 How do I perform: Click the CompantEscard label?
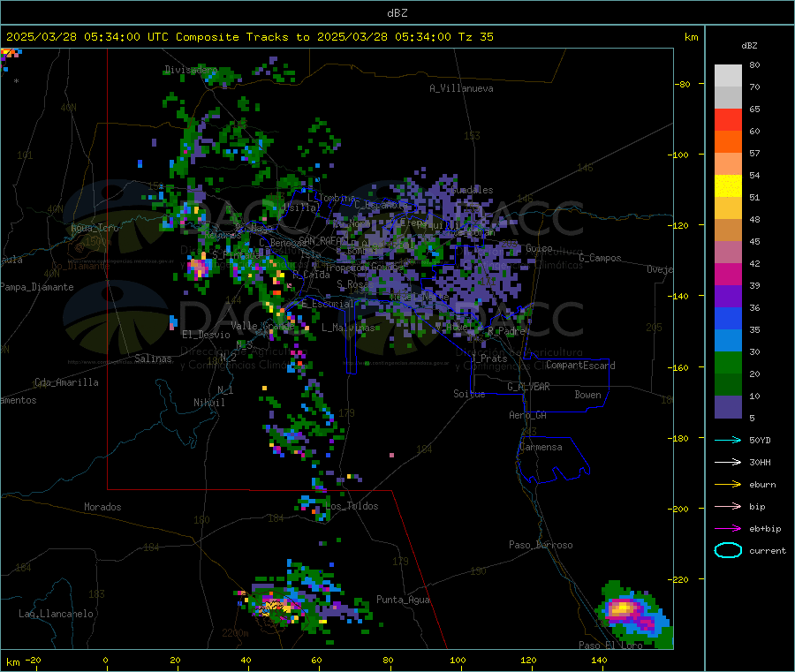(x=580, y=365)
